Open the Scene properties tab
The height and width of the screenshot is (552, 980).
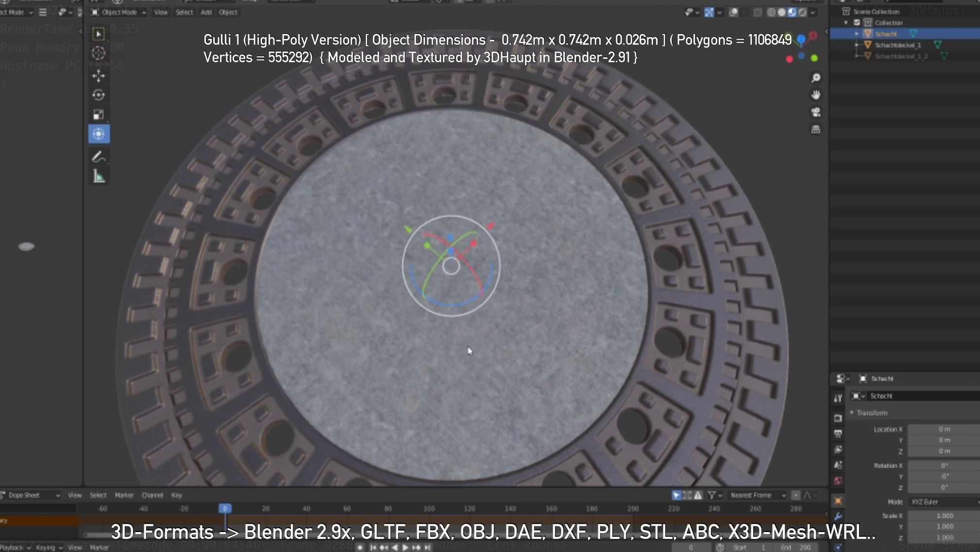coord(838,465)
